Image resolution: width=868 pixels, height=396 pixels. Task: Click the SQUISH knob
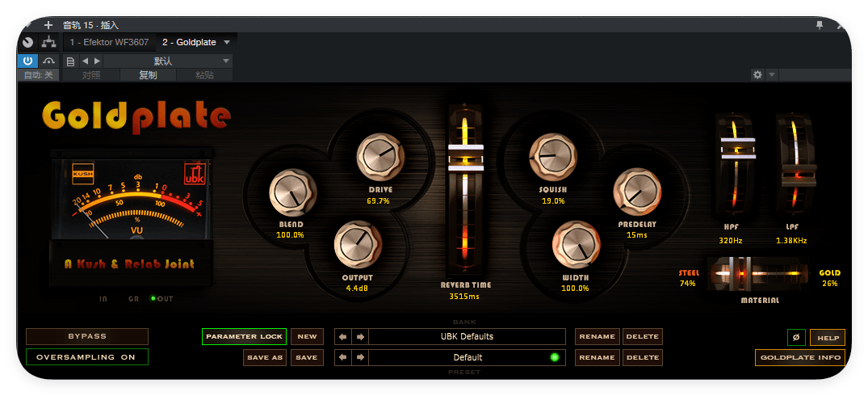(552, 157)
